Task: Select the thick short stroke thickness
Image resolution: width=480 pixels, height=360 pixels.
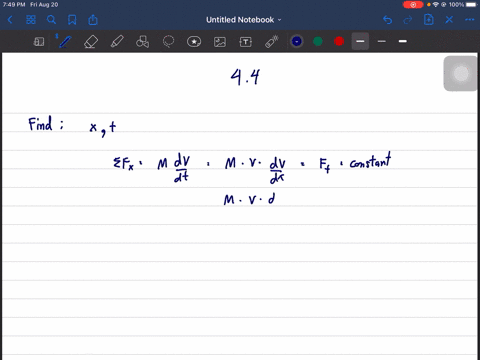Action: 403,41
